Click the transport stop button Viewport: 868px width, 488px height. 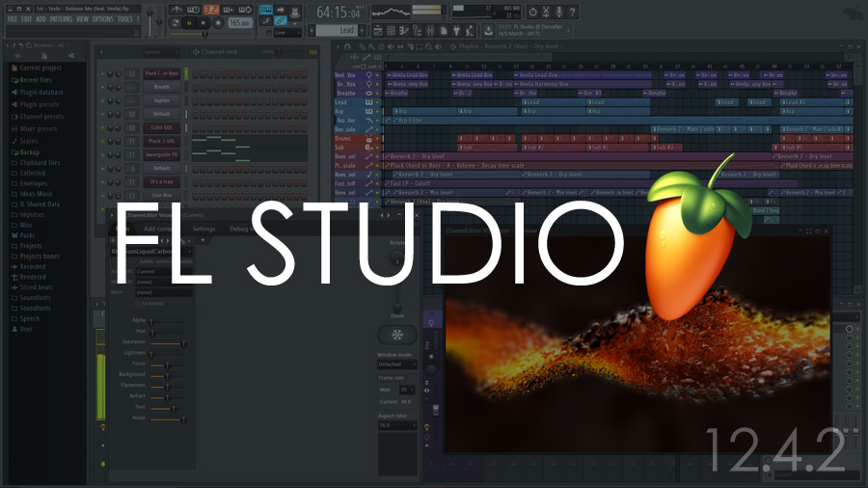203,23
